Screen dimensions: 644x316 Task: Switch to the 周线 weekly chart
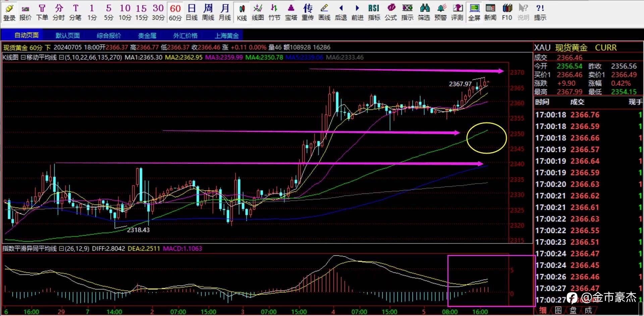[x=208, y=12]
